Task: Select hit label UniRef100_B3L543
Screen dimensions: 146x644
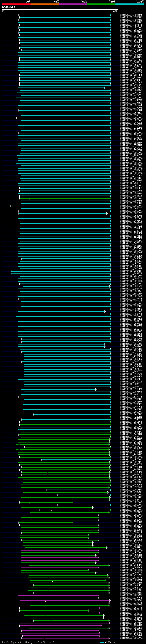Action: [x=131, y=424]
